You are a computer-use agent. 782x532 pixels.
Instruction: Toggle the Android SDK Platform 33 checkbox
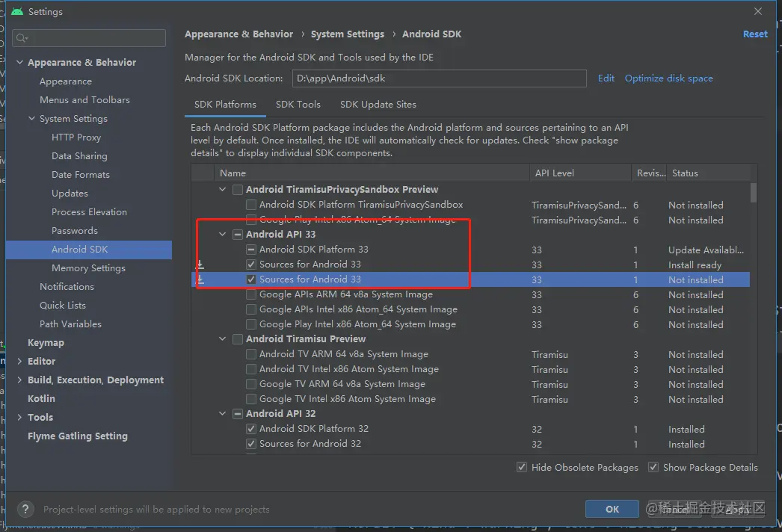[x=251, y=250]
